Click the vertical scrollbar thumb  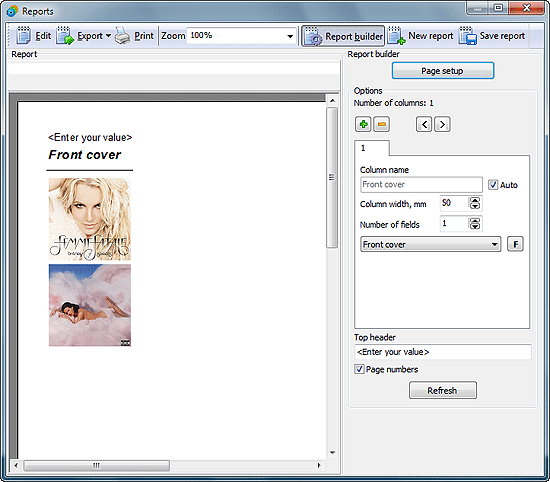tap(332, 178)
